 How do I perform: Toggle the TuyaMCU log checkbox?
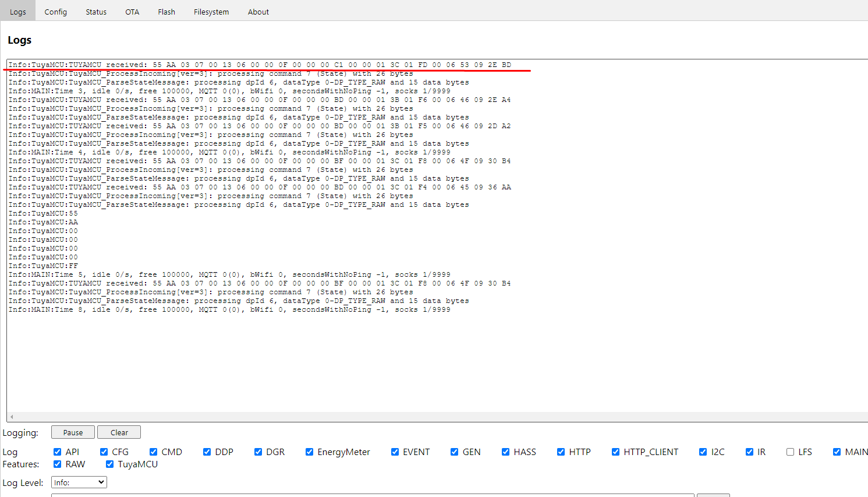click(109, 464)
